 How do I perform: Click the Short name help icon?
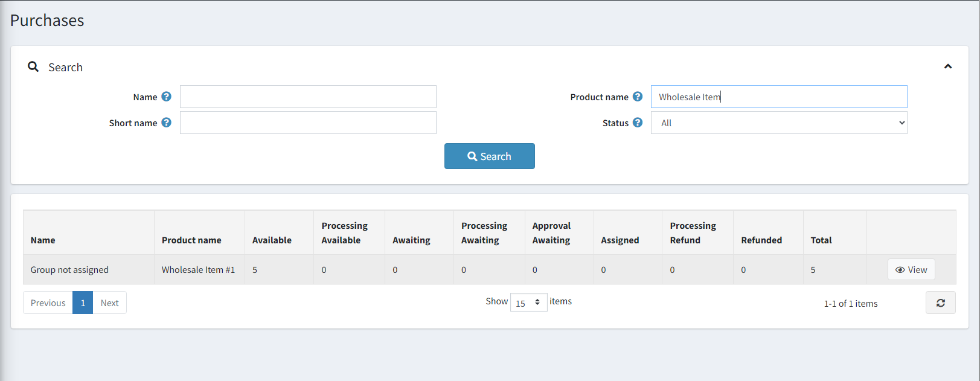(167, 123)
